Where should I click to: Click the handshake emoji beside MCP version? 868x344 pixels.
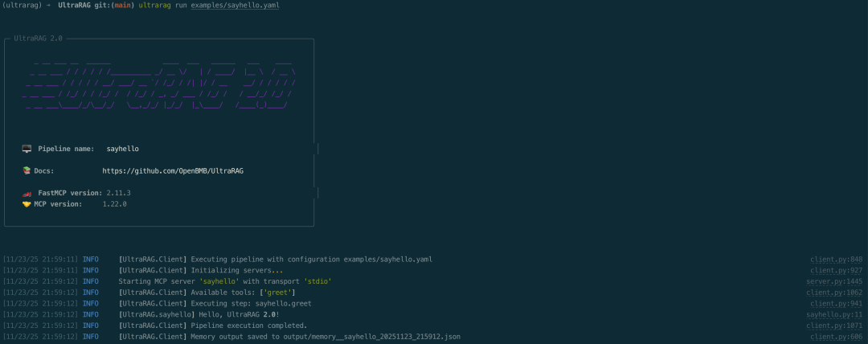coord(27,204)
